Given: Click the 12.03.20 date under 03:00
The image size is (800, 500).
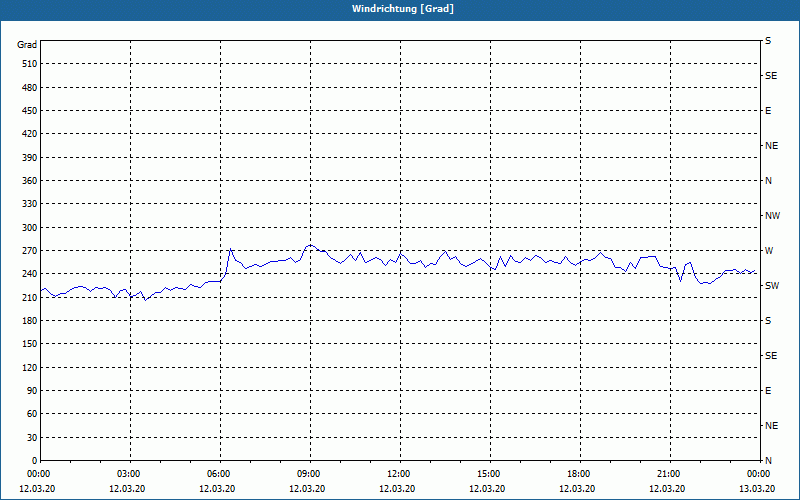Looking at the screenshot, I should pos(127,489).
